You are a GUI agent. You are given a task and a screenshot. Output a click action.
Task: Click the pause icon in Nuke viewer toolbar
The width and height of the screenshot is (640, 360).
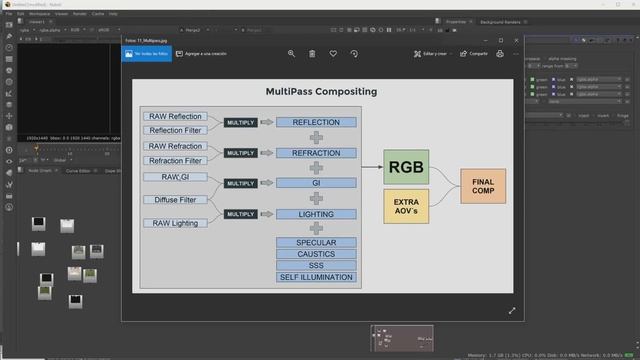point(389,30)
